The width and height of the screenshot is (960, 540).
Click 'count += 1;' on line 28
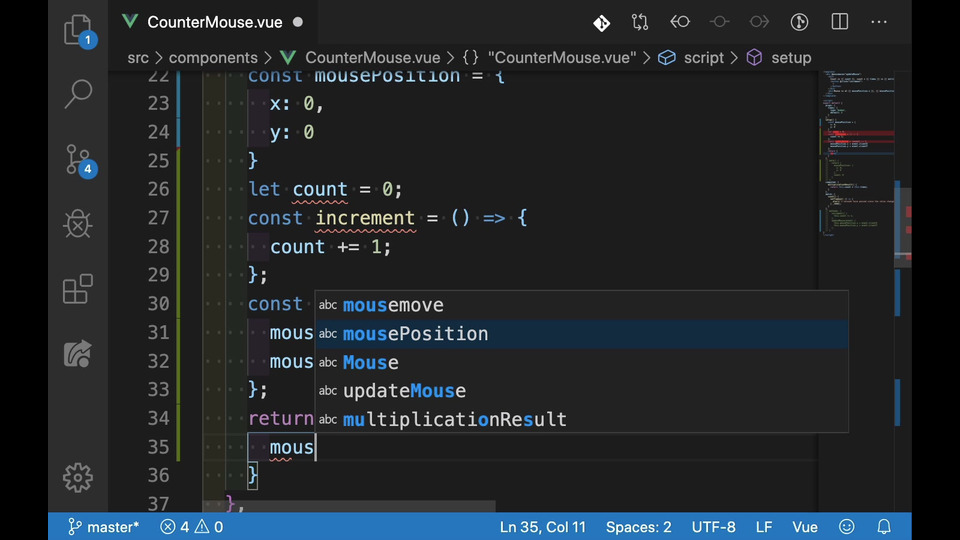coord(331,247)
